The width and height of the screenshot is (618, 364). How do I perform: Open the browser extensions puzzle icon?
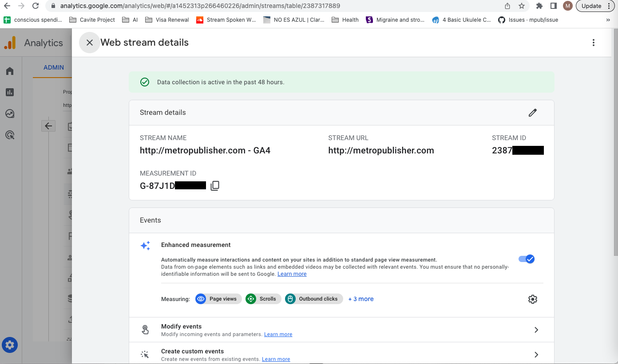(539, 6)
